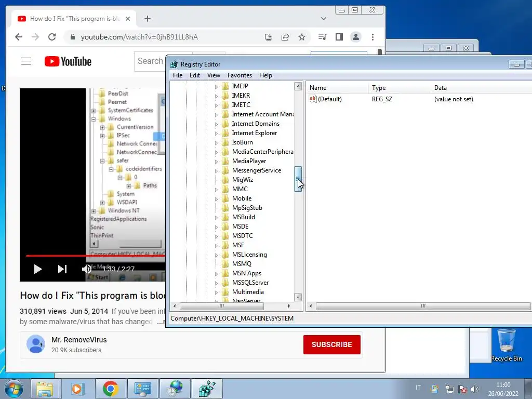The height and width of the screenshot is (399, 532).
Task: Select the MSN Apps folder icon
Action: coord(225,273)
